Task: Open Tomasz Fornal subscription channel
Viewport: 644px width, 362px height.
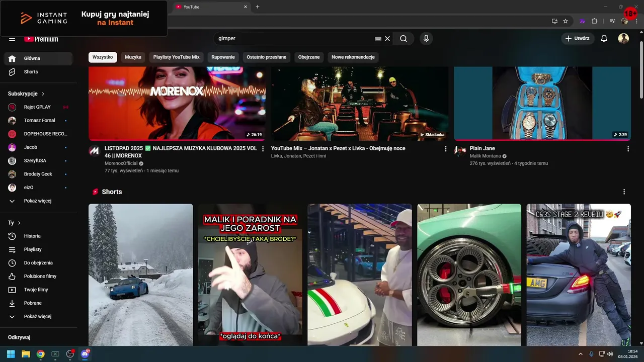Action: [38, 120]
